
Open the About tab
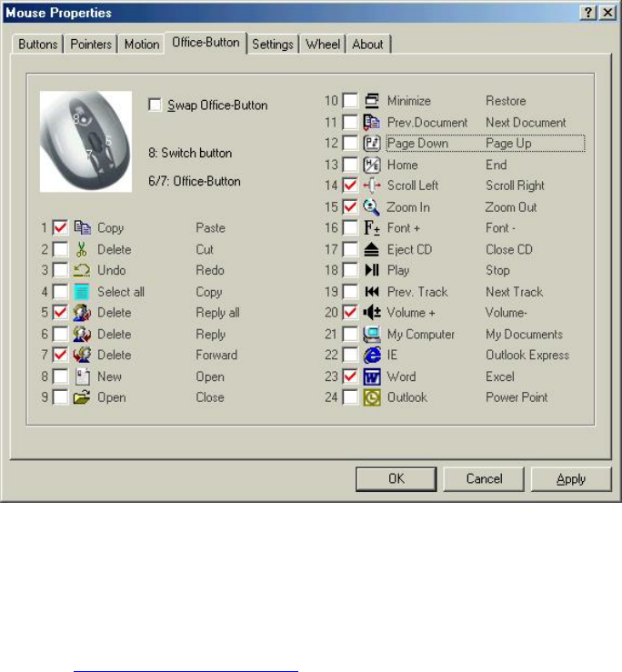click(x=367, y=45)
